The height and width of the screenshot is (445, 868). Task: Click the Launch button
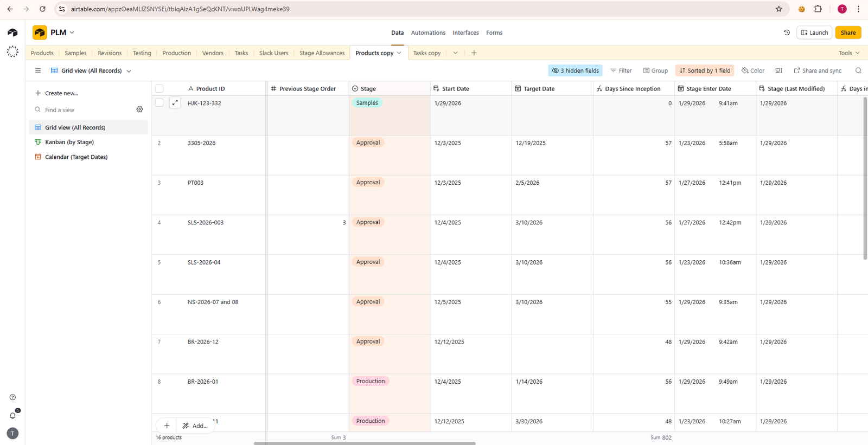[x=814, y=33]
